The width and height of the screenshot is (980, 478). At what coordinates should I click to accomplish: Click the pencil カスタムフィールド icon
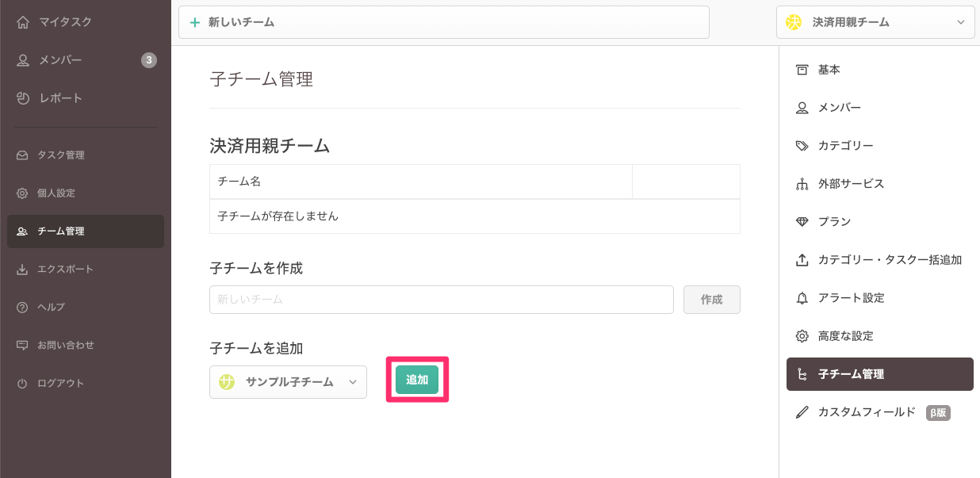(x=802, y=412)
